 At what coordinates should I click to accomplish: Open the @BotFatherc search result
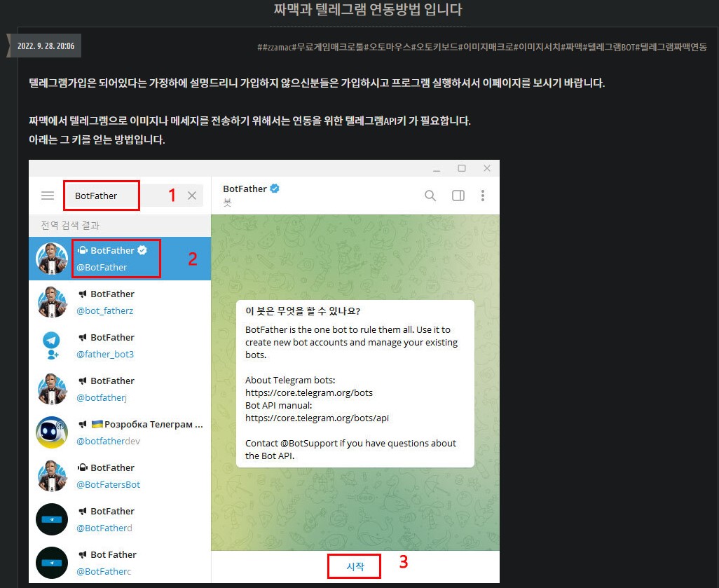pyautogui.click(x=120, y=563)
